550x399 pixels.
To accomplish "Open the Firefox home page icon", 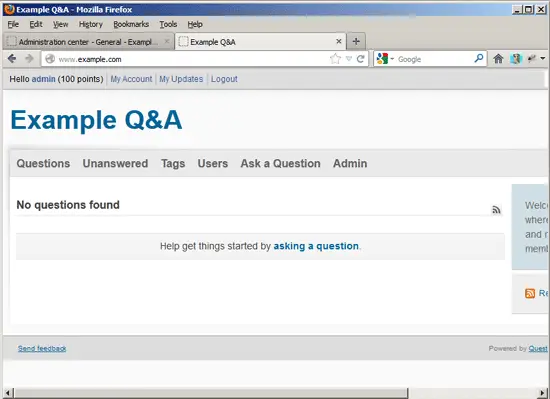I will click(x=498, y=59).
